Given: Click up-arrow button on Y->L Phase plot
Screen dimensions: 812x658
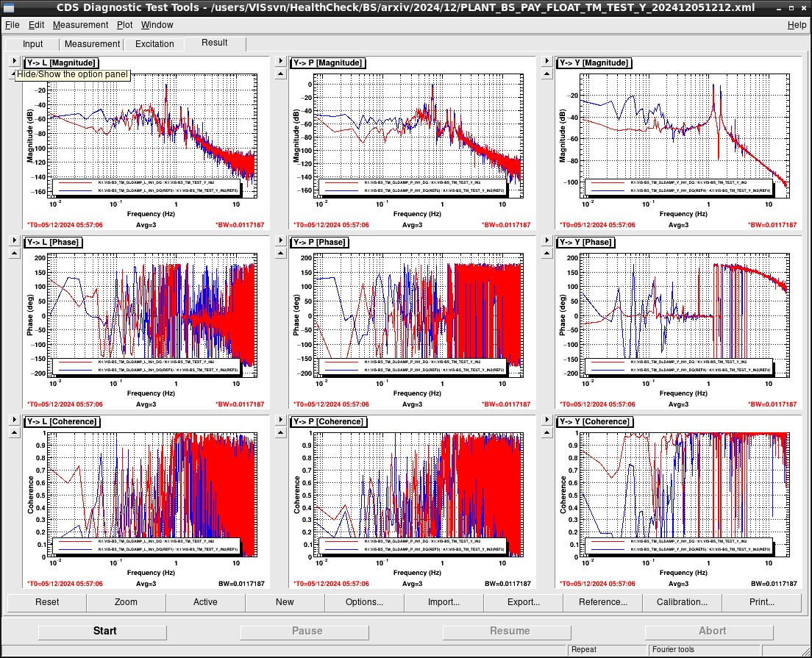Looking at the screenshot, I should (x=15, y=253).
